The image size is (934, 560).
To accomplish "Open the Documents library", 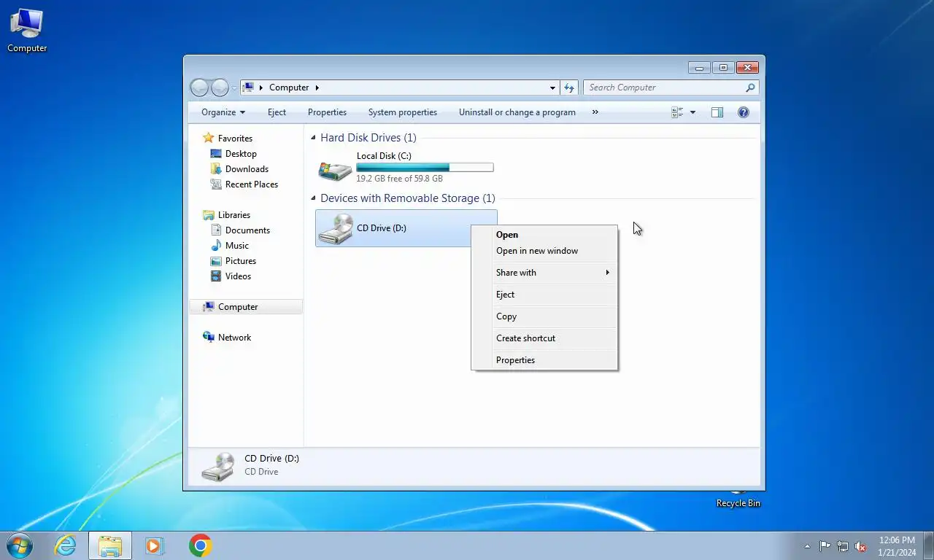I will pyautogui.click(x=247, y=230).
